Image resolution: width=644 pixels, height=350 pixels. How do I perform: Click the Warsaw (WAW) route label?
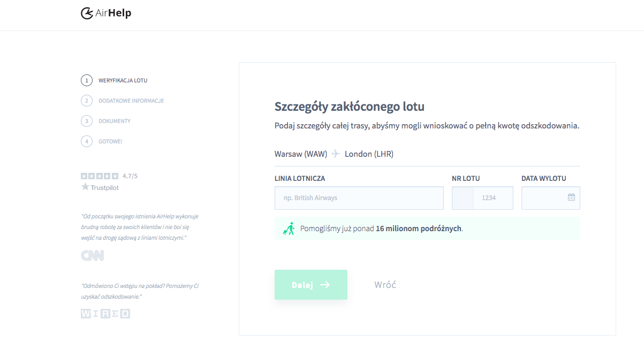(301, 154)
